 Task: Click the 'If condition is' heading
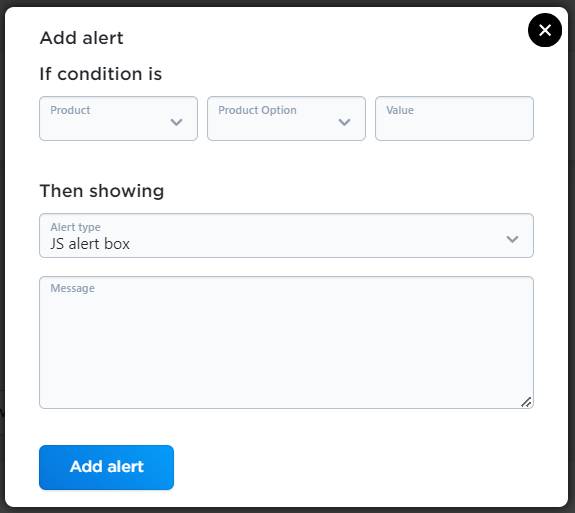click(100, 74)
